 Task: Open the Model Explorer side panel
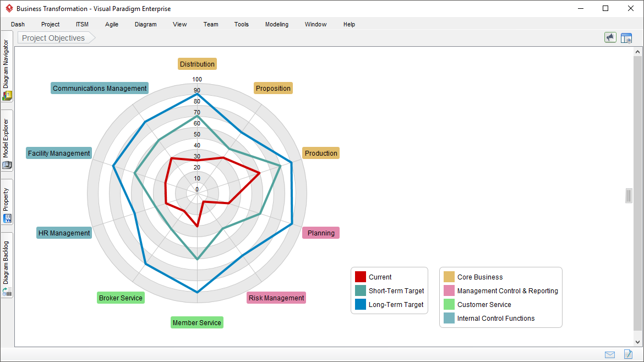pos(7,140)
